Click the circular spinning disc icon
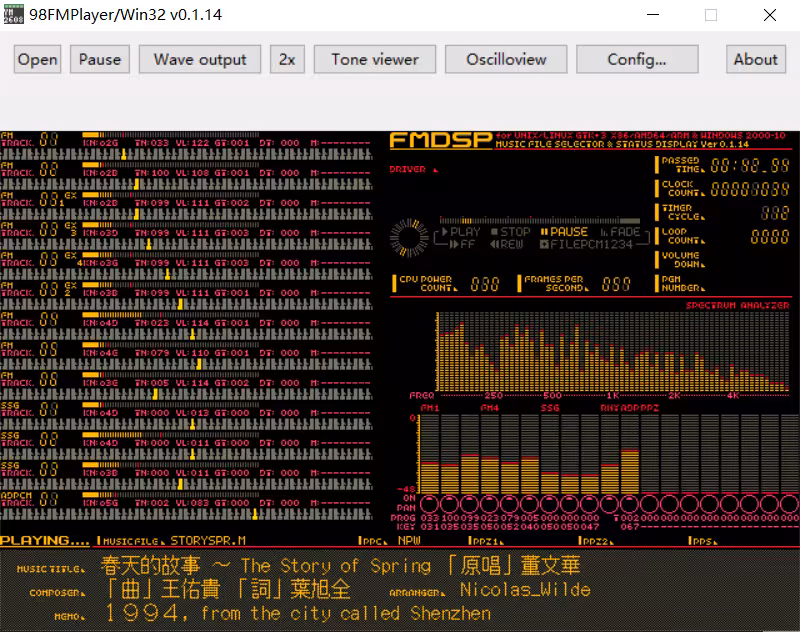Image resolution: width=800 pixels, height=632 pixels. point(409,238)
